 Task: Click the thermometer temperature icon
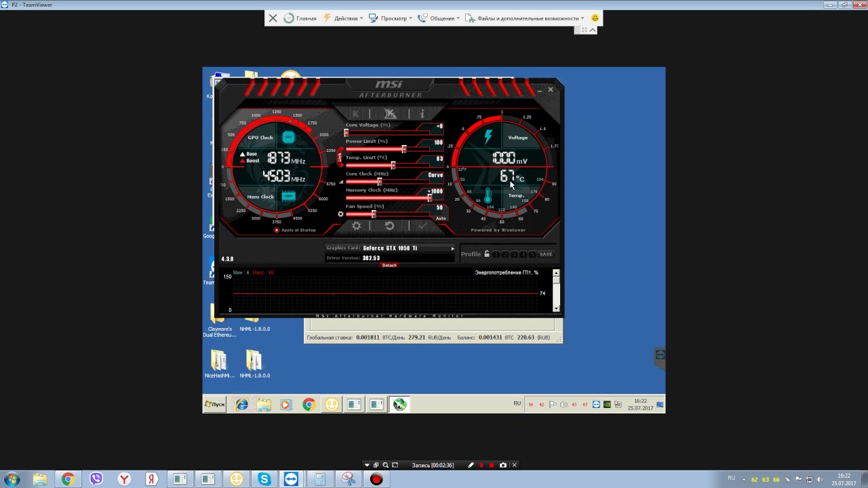[x=488, y=197]
